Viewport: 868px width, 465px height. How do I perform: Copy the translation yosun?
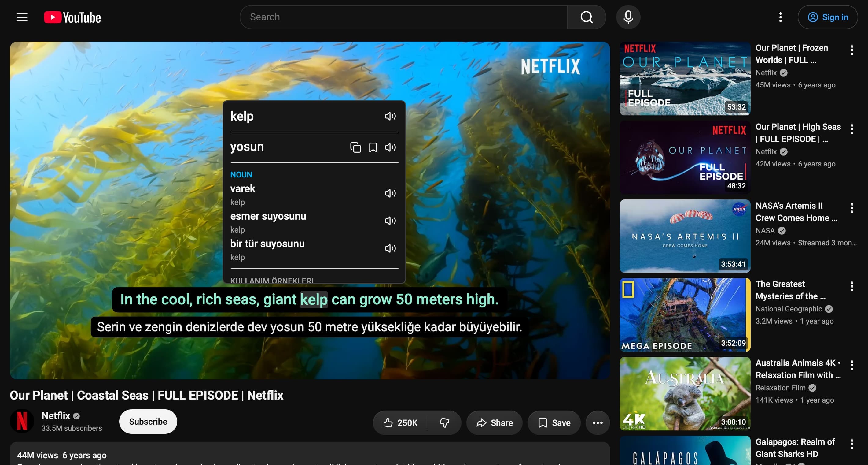[355, 147]
